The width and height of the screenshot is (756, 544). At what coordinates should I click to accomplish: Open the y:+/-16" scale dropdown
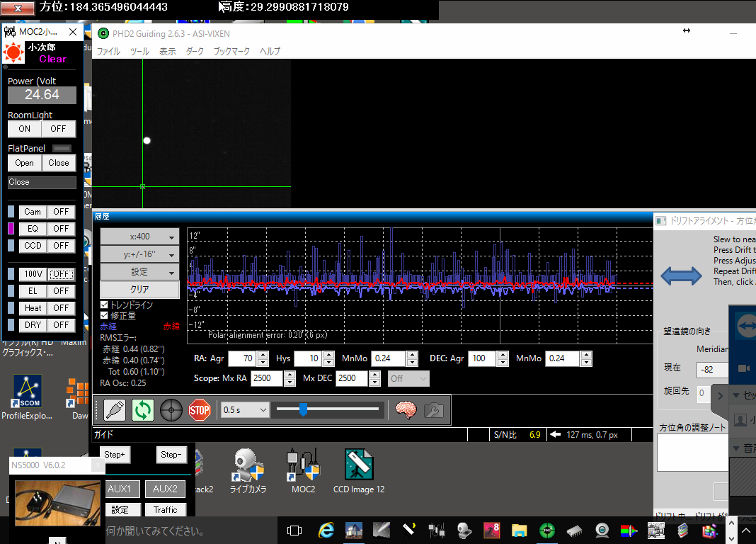click(x=140, y=254)
